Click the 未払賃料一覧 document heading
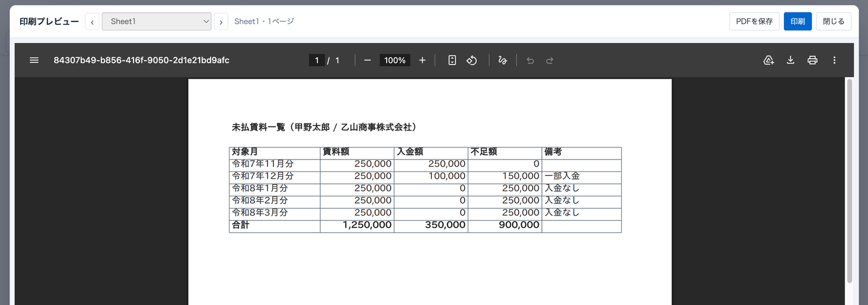The width and height of the screenshot is (868, 305). (x=324, y=127)
